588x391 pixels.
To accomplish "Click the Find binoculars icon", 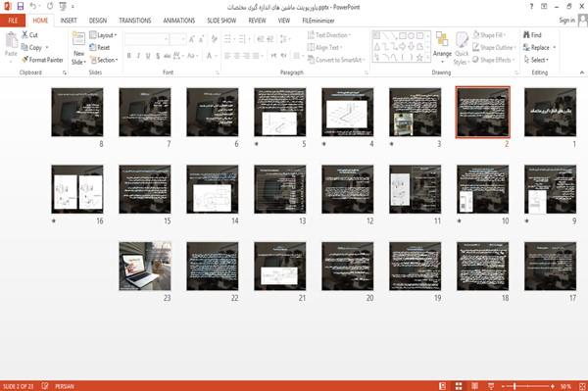I will (x=526, y=35).
